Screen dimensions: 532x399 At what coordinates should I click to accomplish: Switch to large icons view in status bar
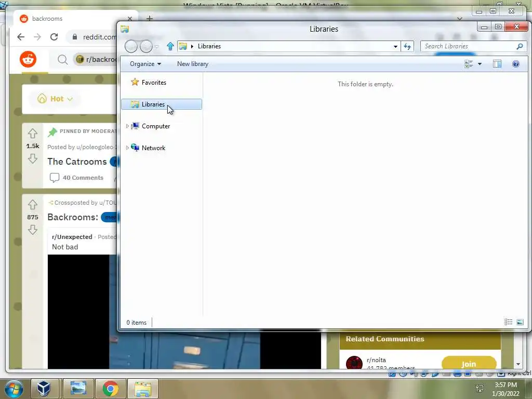[x=520, y=322]
